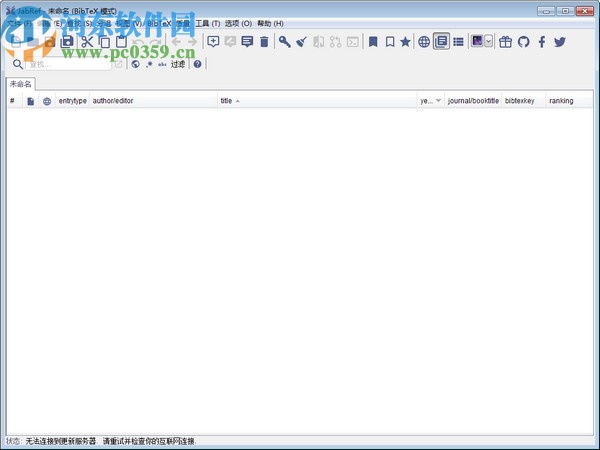Click the status bar update server message
This screenshot has width=600, height=450.
pyautogui.click(x=111, y=441)
